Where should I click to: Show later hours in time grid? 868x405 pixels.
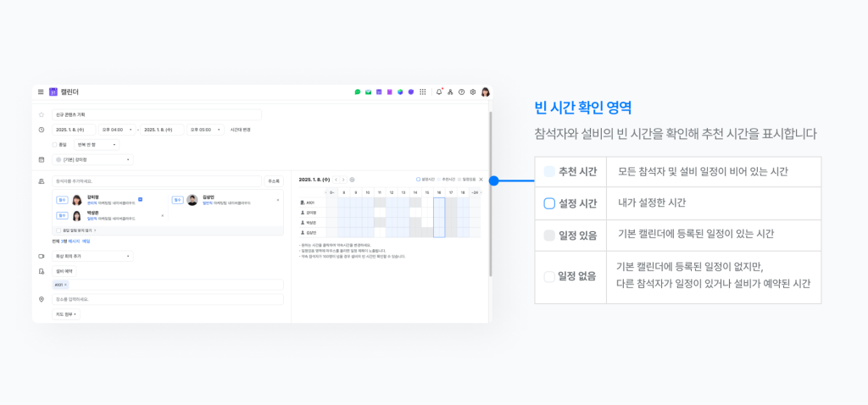(x=481, y=192)
